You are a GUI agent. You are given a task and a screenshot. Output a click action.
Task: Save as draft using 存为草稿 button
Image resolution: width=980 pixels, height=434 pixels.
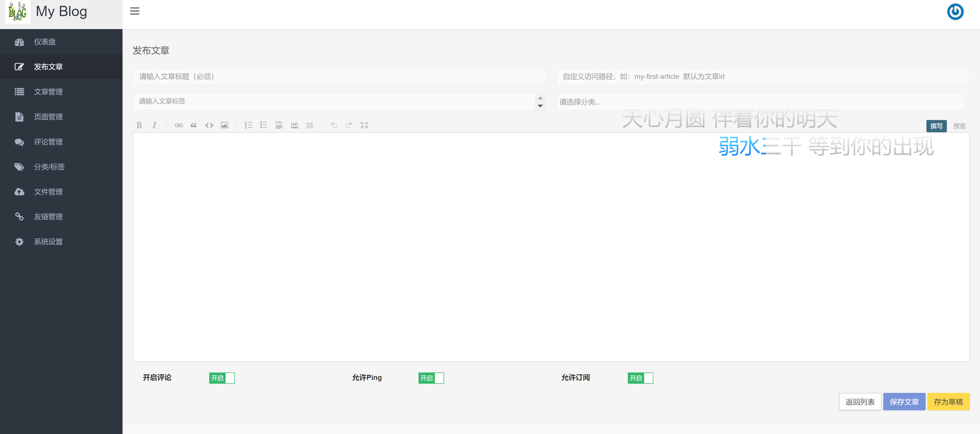pos(948,401)
